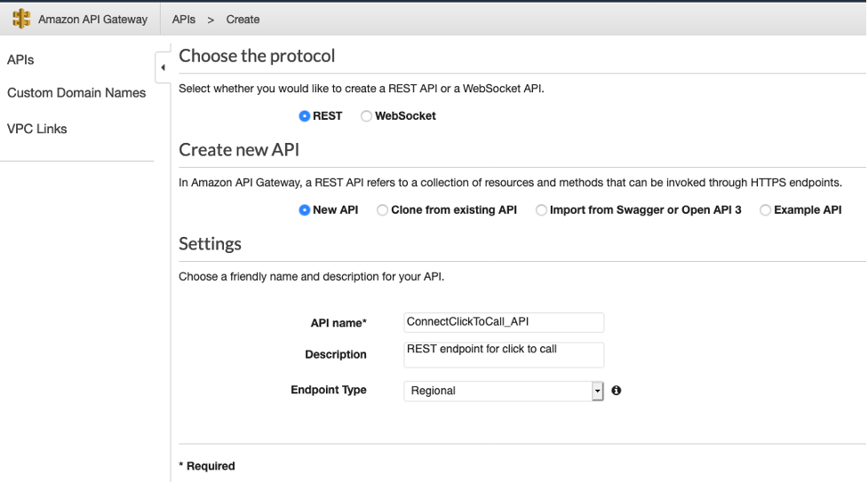Click the Description label
This screenshot has width=868, height=482.
[336, 354]
